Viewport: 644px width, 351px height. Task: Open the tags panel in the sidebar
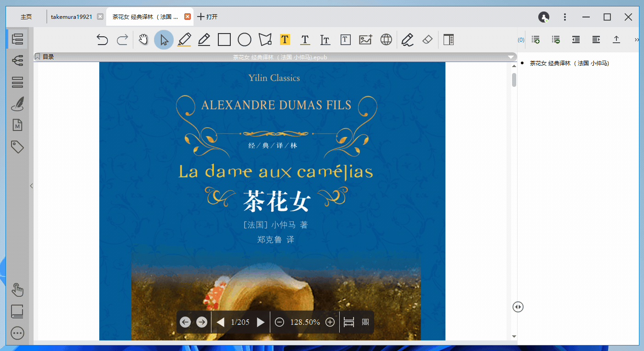(17, 147)
